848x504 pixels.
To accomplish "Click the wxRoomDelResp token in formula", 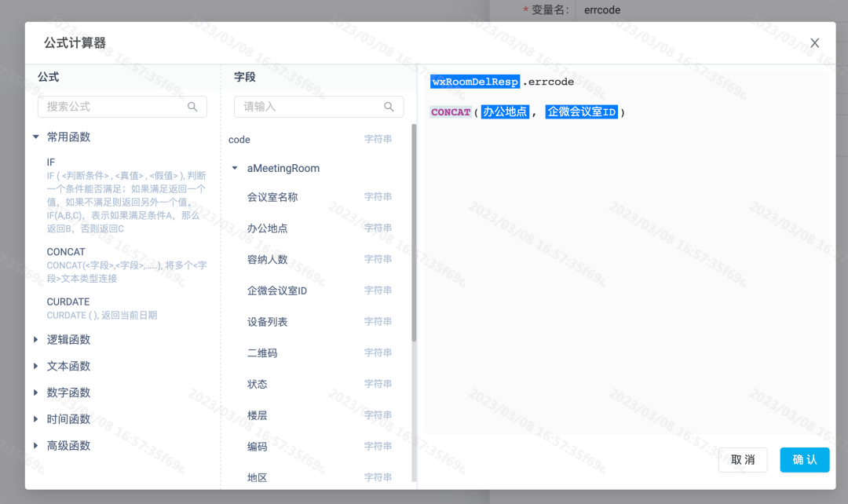I will [475, 82].
